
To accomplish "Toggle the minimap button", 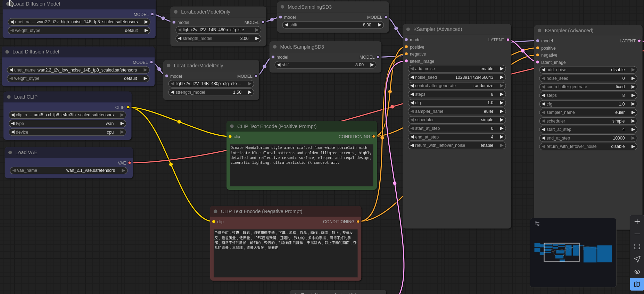I will tap(637, 284).
